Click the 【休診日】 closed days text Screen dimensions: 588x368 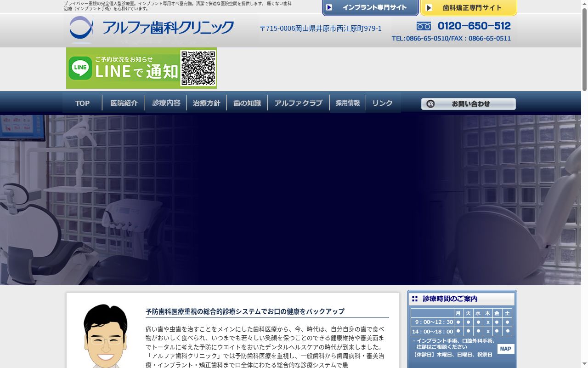(452, 355)
